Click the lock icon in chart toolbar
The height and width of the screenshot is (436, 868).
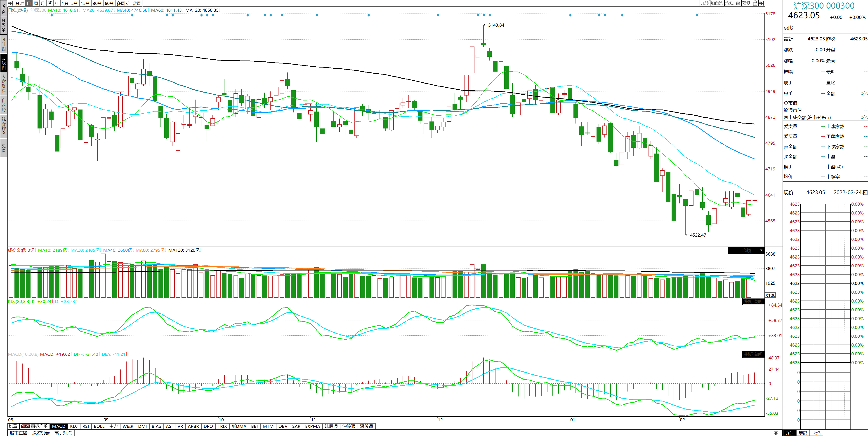pyautogui.click(x=755, y=3)
